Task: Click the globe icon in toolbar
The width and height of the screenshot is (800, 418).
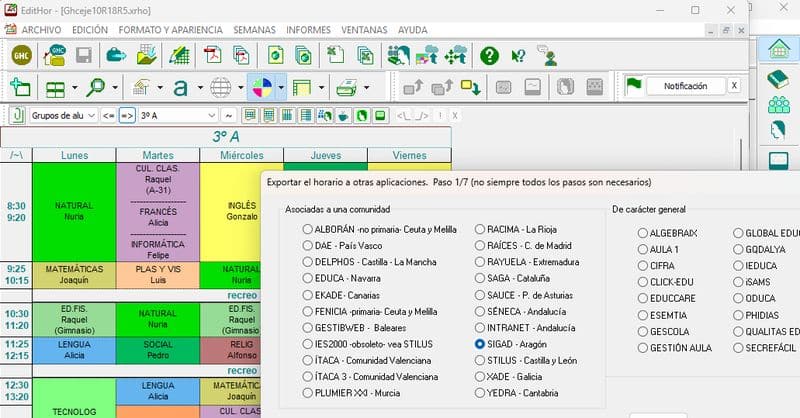Action: (220, 88)
